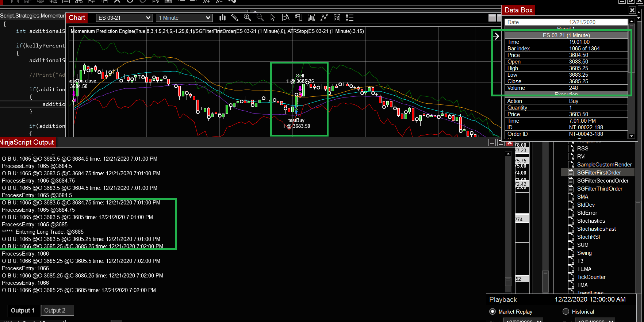The height and width of the screenshot is (322, 644).
Task: Close the Data Box window
Action: tap(632, 10)
